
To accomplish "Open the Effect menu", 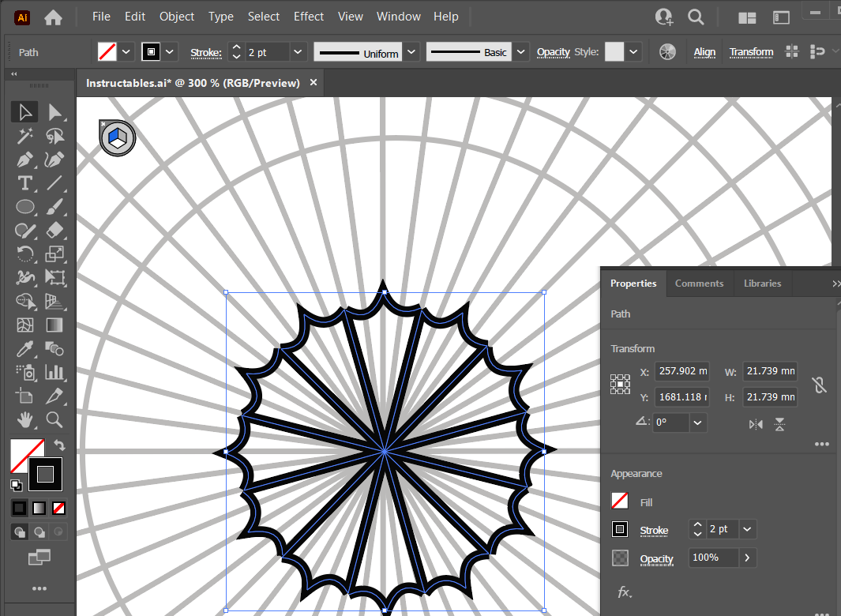I will coord(308,17).
